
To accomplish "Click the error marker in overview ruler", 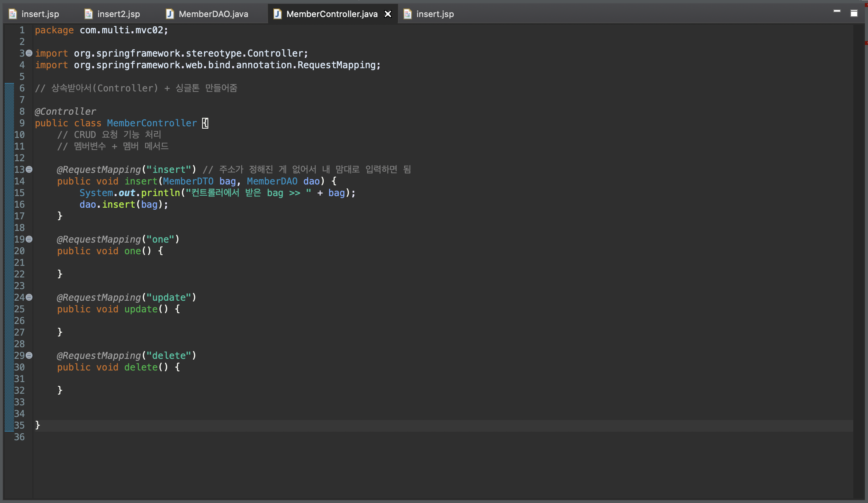I will (866, 43).
